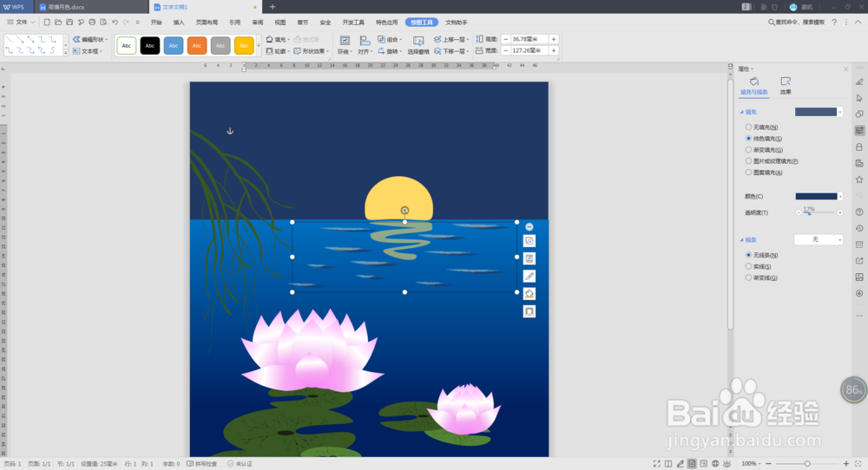Click the save document icon
The image size is (868, 470).
pyautogui.click(x=69, y=23)
